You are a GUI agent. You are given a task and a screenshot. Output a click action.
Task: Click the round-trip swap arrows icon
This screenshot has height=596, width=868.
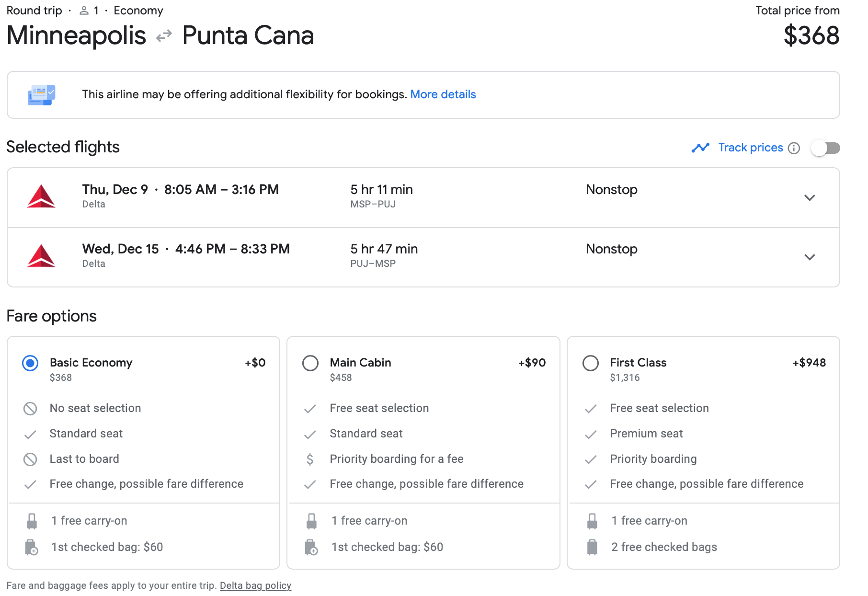tap(164, 36)
